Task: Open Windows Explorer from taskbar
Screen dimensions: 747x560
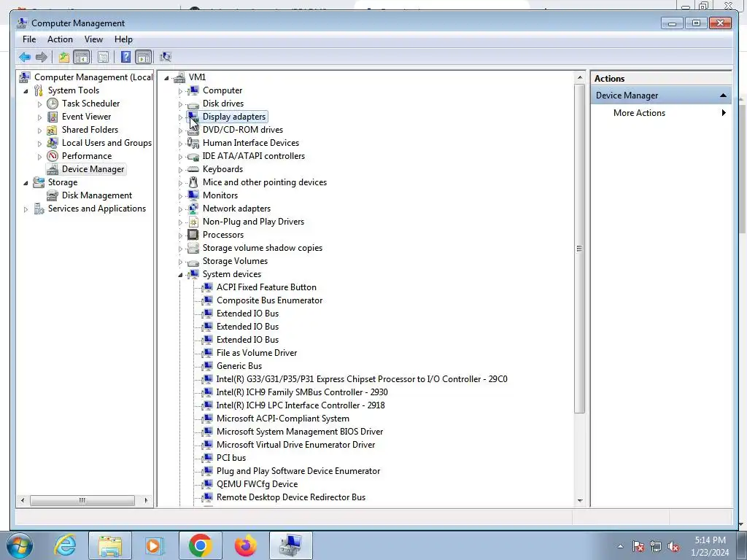Action: point(110,545)
